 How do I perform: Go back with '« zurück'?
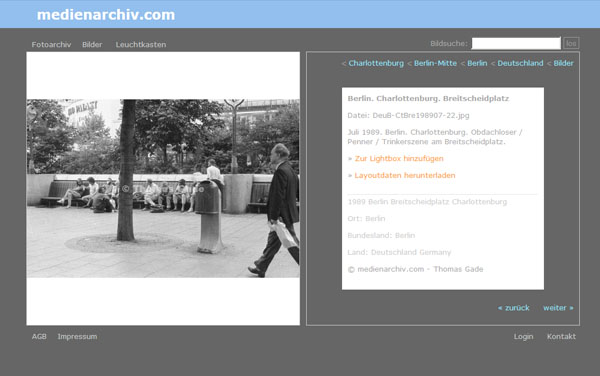click(x=514, y=308)
